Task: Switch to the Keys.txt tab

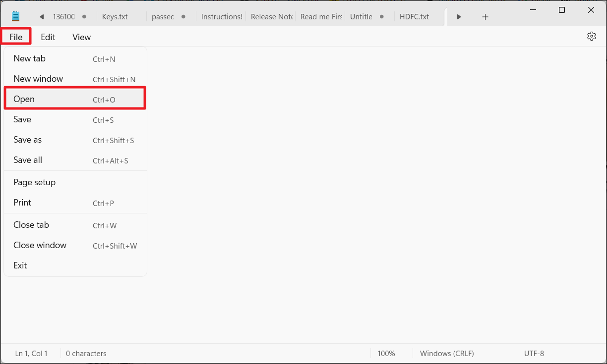Action: tap(121, 17)
